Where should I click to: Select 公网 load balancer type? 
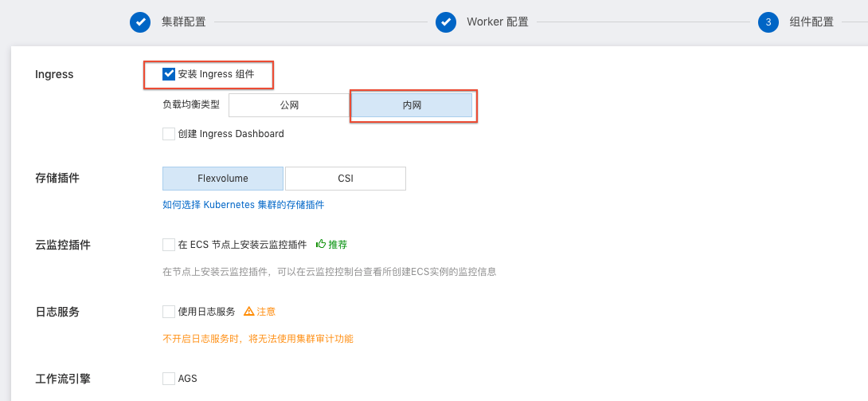(x=289, y=105)
